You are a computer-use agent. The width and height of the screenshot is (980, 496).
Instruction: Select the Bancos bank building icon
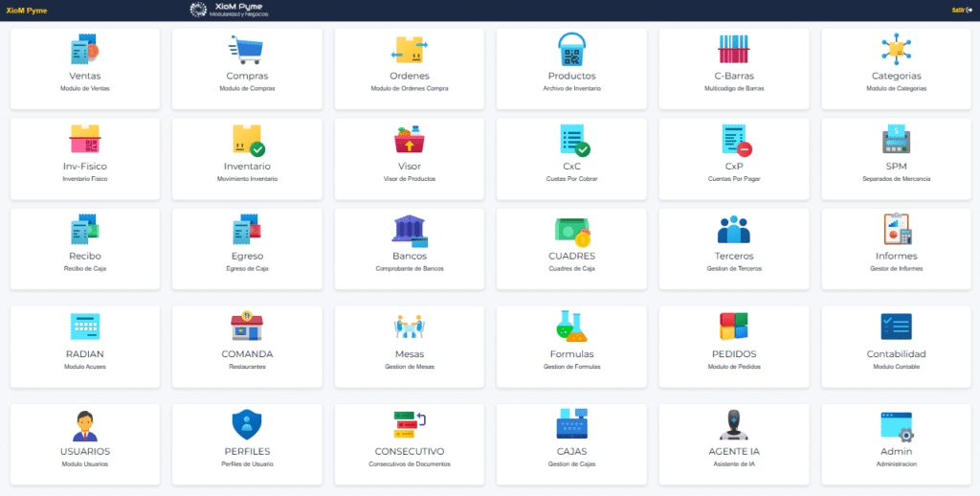pos(410,231)
